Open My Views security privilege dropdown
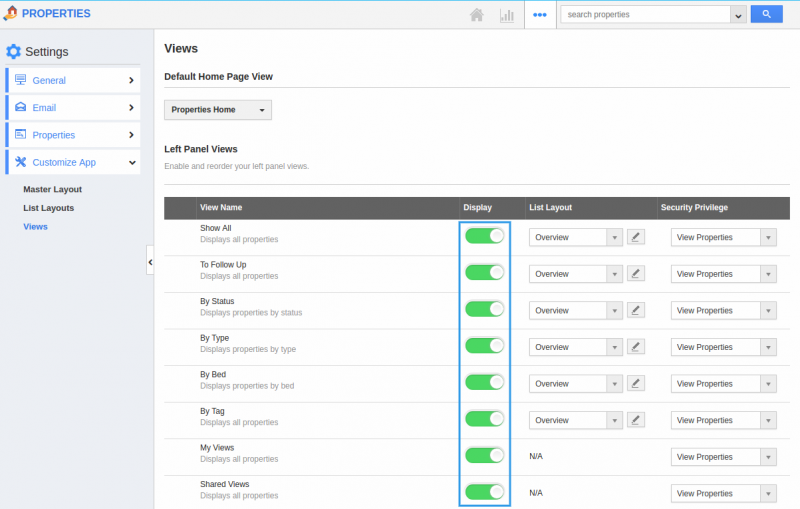The width and height of the screenshot is (800, 509). click(723, 457)
